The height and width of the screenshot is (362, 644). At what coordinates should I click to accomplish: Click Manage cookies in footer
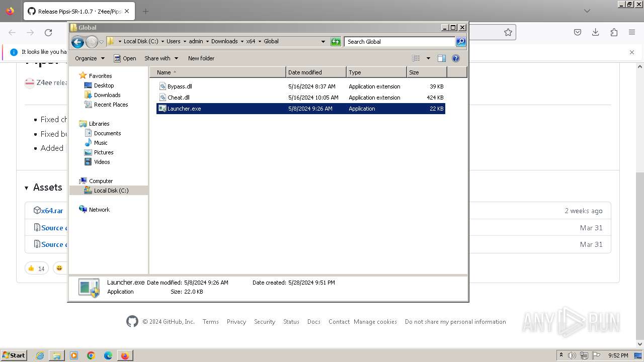[375, 322]
